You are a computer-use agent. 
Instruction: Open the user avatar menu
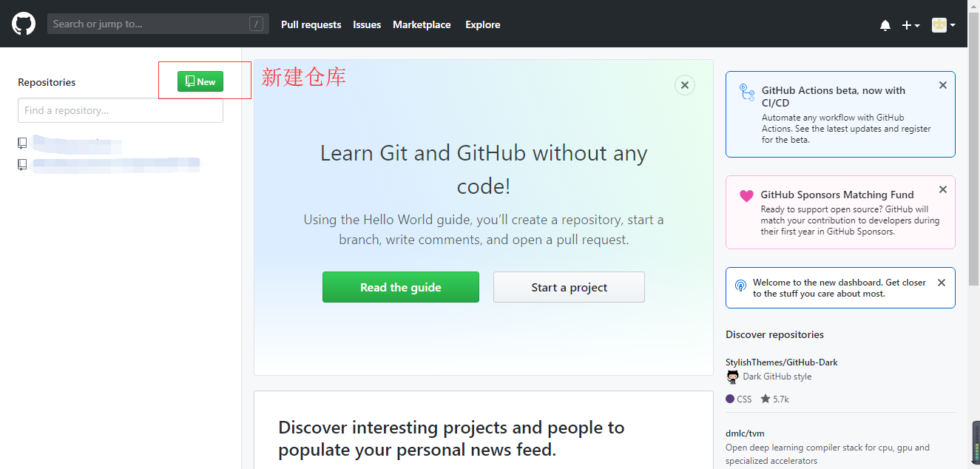pos(943,25)
